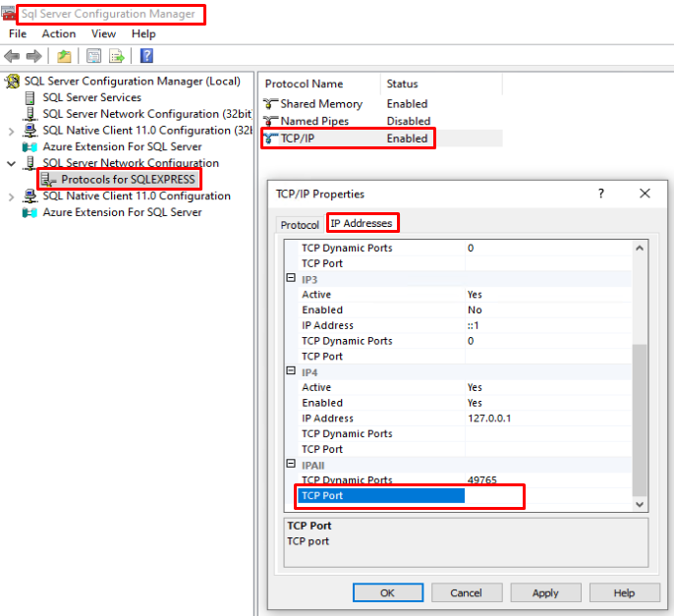Open the File menu
Image resolution: width=674 pixels, height=616 pixels.
coord(18,33)
